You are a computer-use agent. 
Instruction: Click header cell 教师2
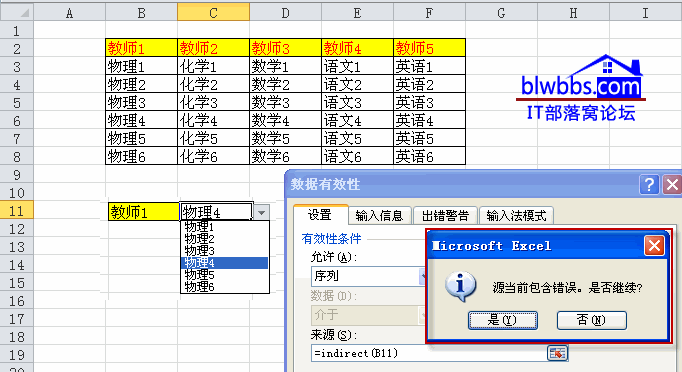pyautogui.click(x=214, y=48)
